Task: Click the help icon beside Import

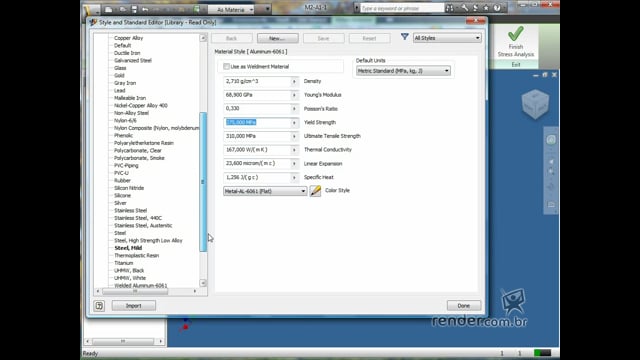Action: click(x=99, y=306)
